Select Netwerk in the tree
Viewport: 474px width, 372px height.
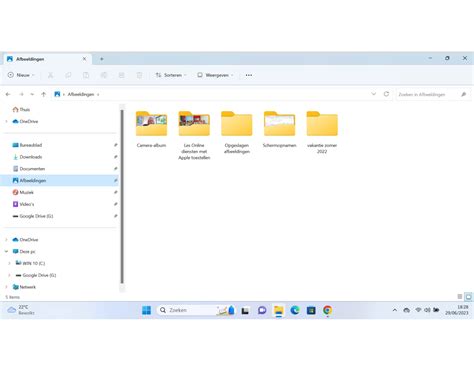24,287
